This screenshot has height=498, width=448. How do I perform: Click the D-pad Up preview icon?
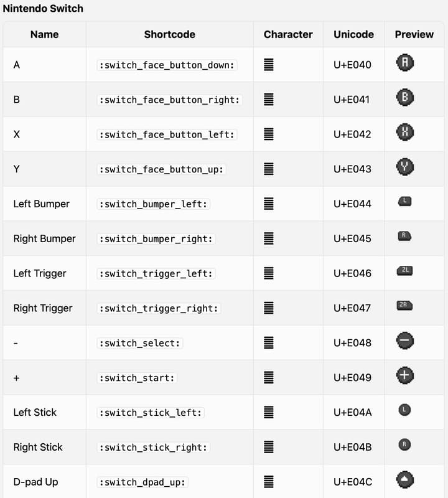pyautogui.click(x=404, y=480)
